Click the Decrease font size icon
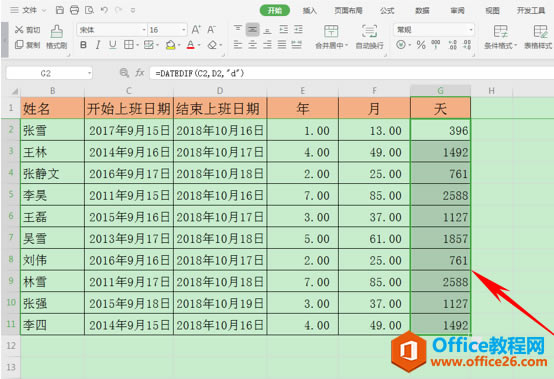This screenshot has width=554, height=379. tap(211, 30)
